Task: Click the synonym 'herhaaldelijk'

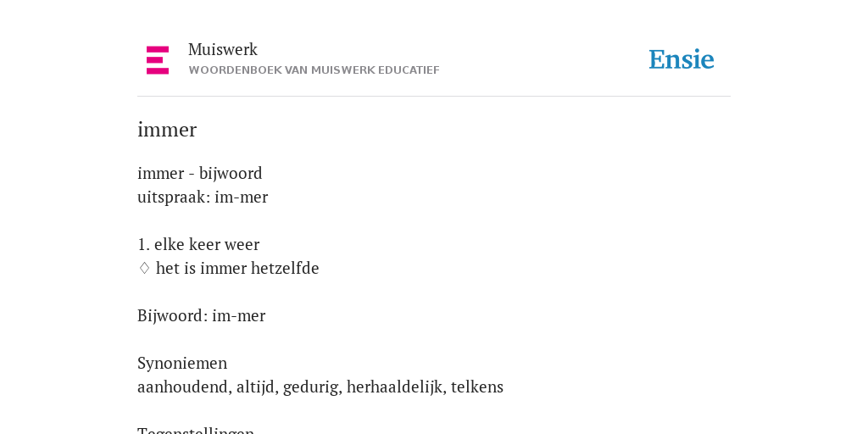Action: pyautogui.click(x=395, y=387)
